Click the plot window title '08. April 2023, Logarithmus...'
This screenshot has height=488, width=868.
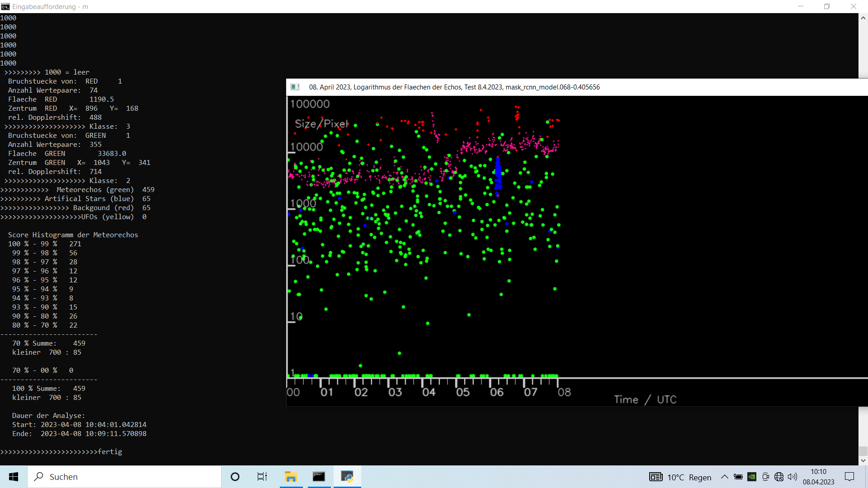click(x=454, y=87)
